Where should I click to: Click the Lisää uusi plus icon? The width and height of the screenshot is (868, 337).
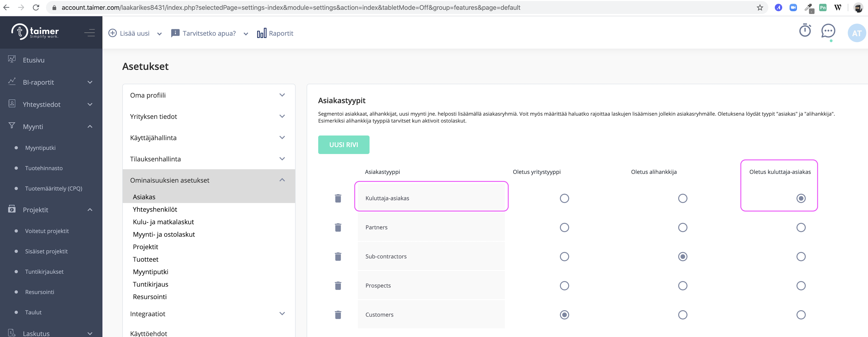[x=112, y=33]
